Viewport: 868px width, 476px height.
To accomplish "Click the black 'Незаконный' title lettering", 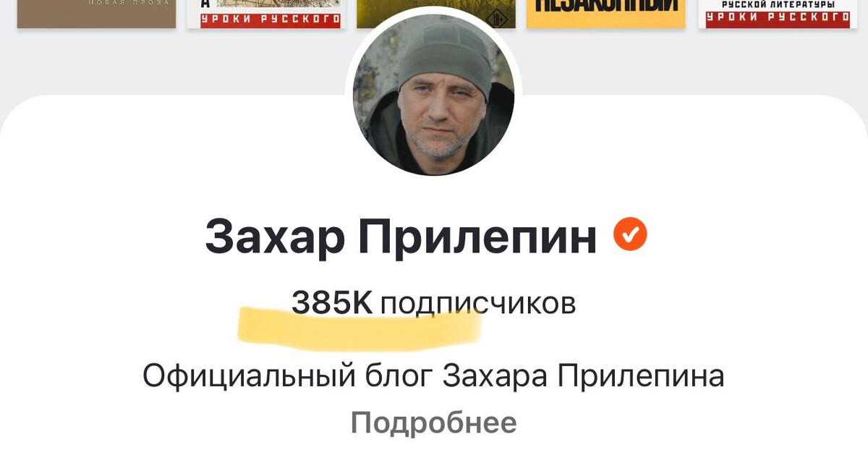I will (x=606, y=6).
